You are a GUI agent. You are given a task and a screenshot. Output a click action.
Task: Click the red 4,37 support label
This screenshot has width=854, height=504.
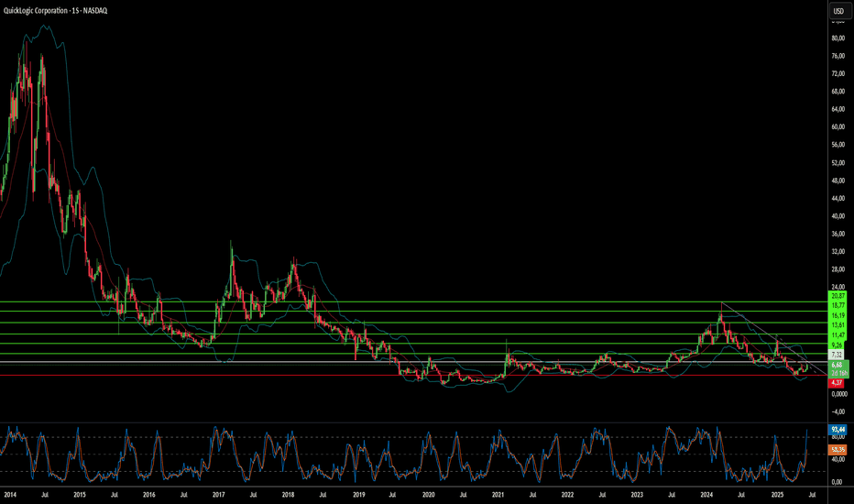click(837, 383)
